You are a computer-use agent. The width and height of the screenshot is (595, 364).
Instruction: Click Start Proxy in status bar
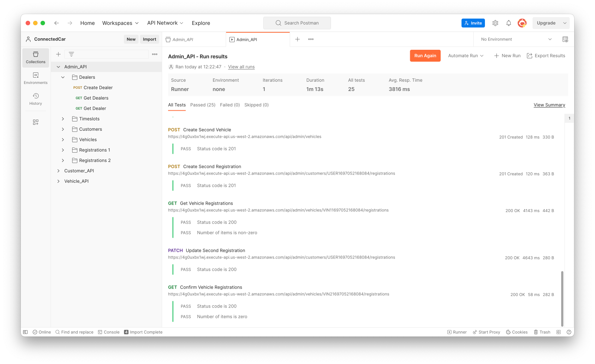[486, 332]
